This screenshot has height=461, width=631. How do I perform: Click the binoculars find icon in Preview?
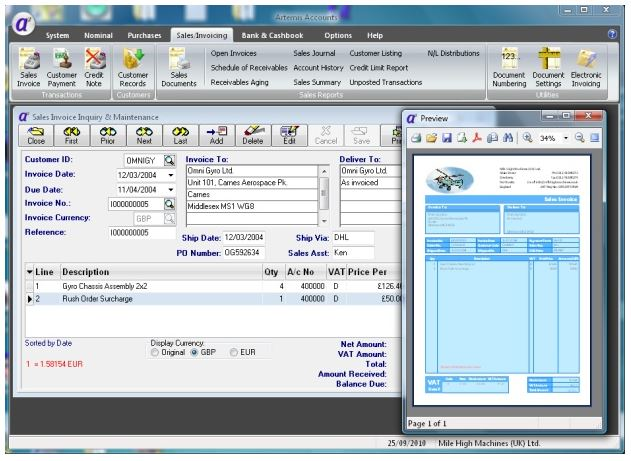pyautogui.click(x=508, y=138)
